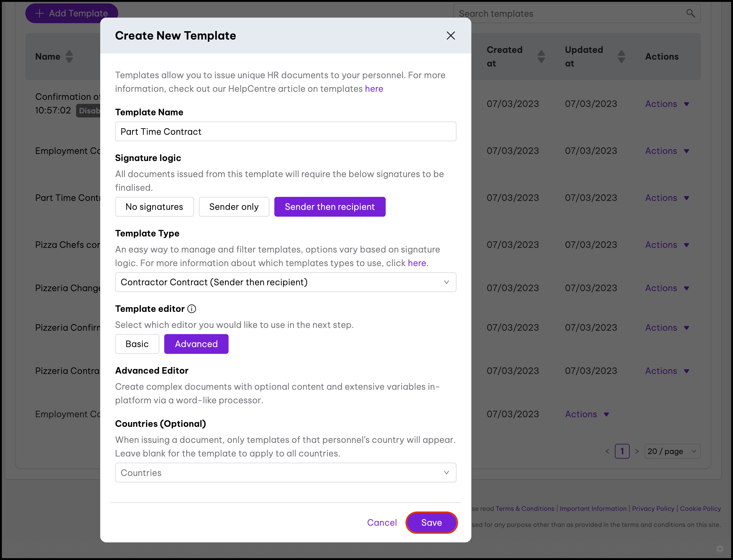Open Actions menu for last template row
733x560 pixels.
point(587,414)
